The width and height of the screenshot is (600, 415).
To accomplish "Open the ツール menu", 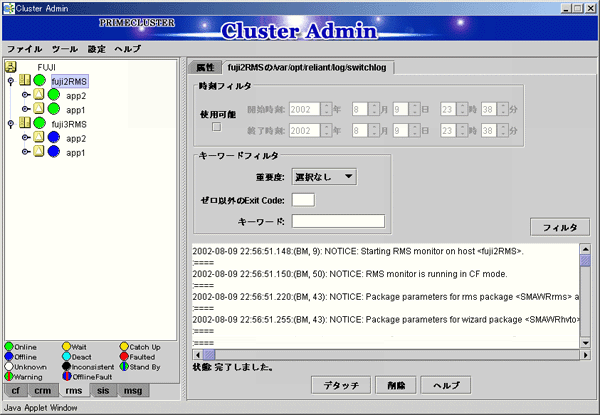I will [x=65, y=49].
